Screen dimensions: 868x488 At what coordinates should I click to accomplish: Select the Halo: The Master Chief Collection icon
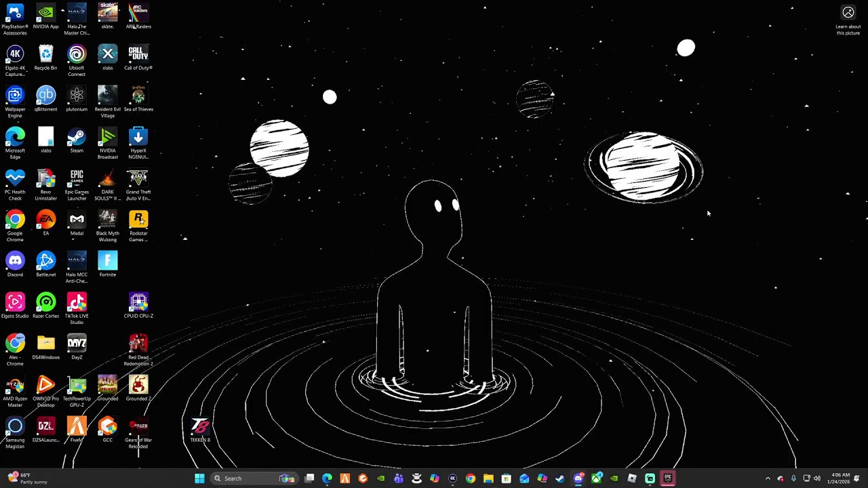click(77, 20)
